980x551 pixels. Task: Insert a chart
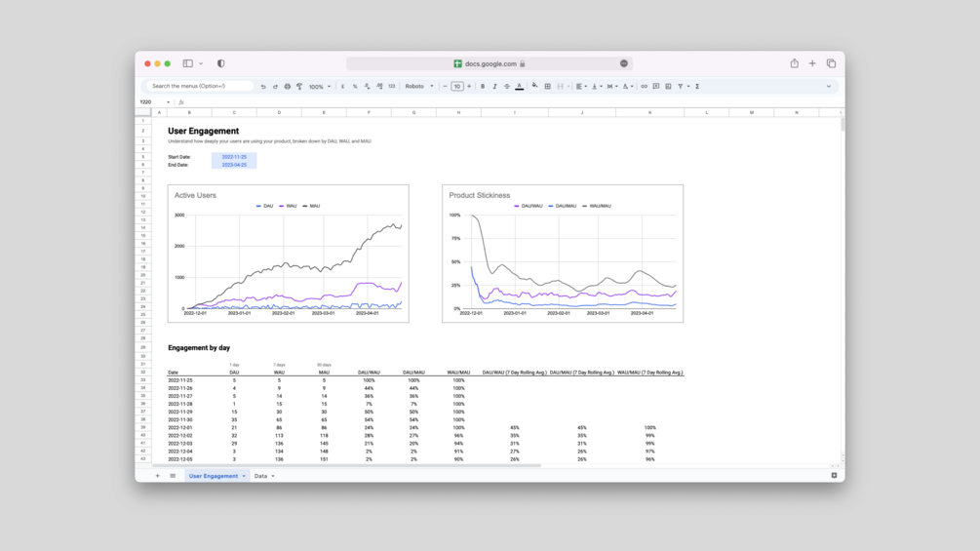(668, 86)
